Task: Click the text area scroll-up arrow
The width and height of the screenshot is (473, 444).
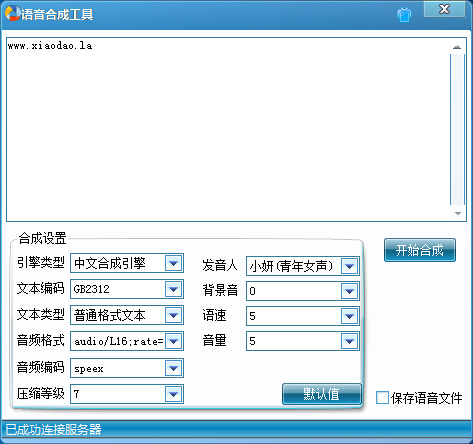Action: [457, 47]
